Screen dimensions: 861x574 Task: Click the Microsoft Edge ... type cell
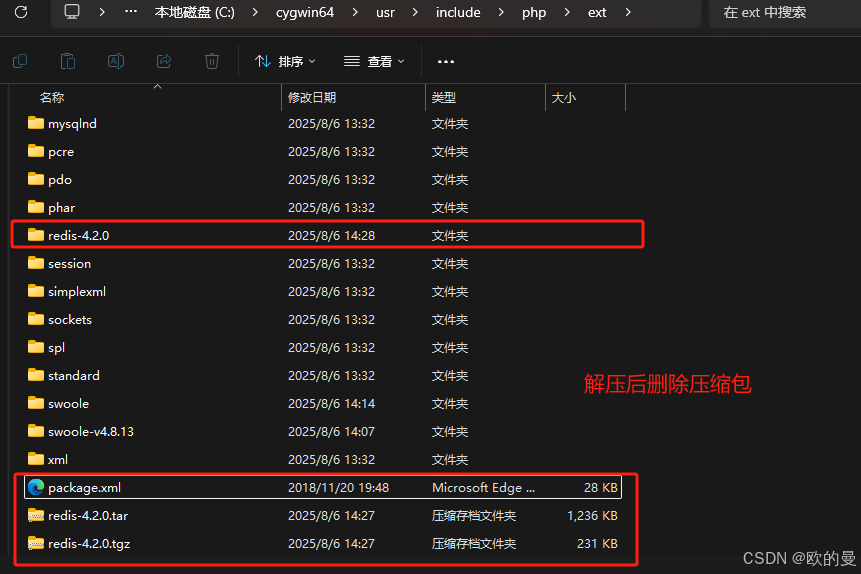(483, 488)
